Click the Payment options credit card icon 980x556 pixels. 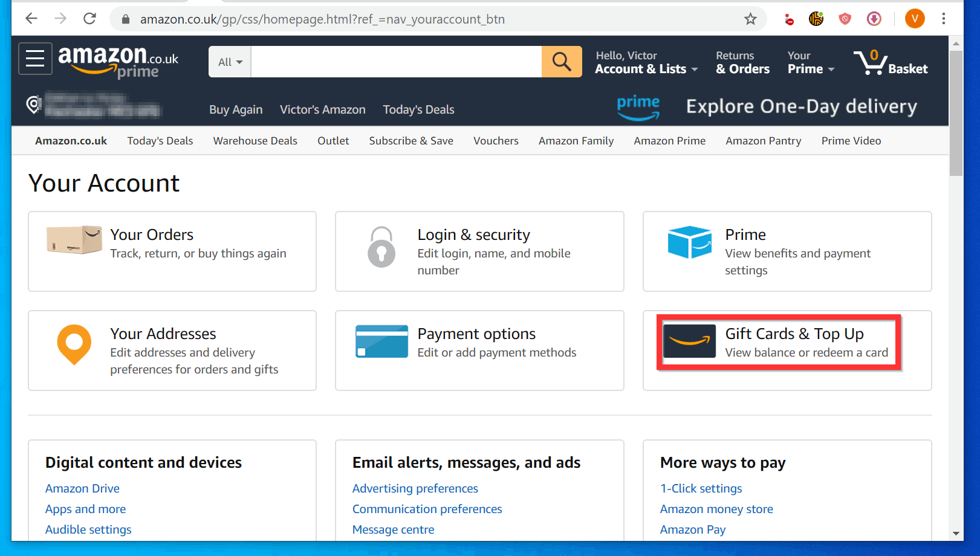tap(381, 341)
